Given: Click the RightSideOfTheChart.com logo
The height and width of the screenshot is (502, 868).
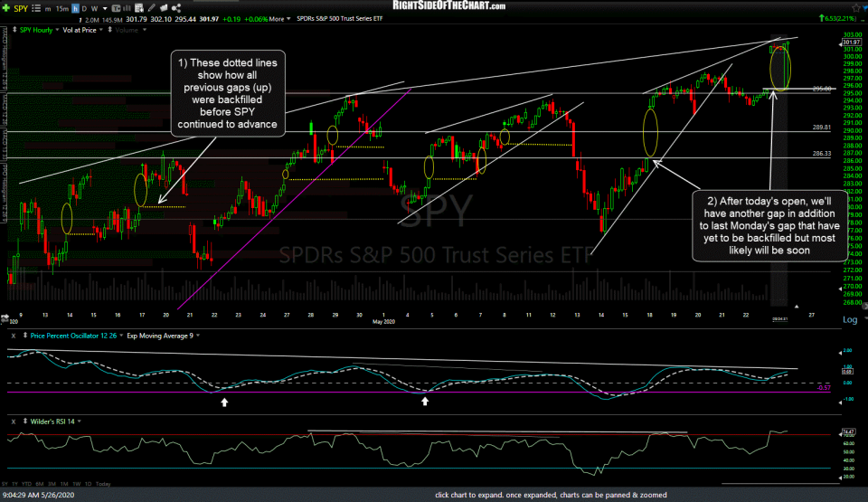Looking at the screenshot, I should pyautogui.click(x=449, y=5).
